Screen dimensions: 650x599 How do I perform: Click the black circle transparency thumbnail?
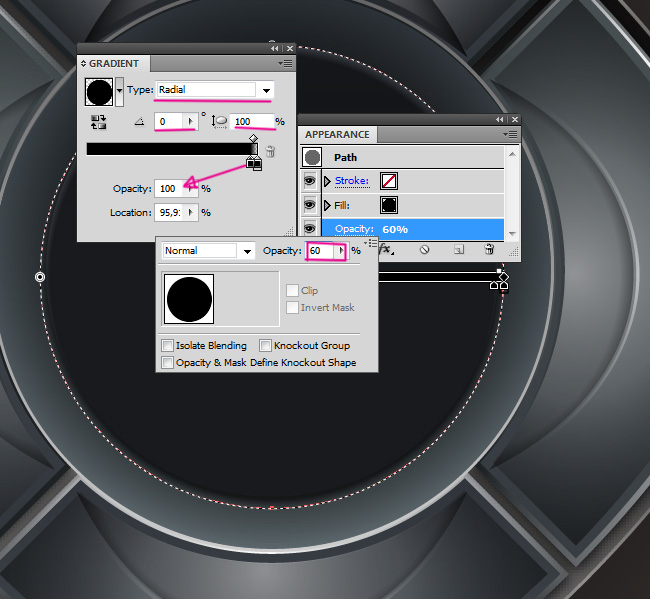[189, 299]
